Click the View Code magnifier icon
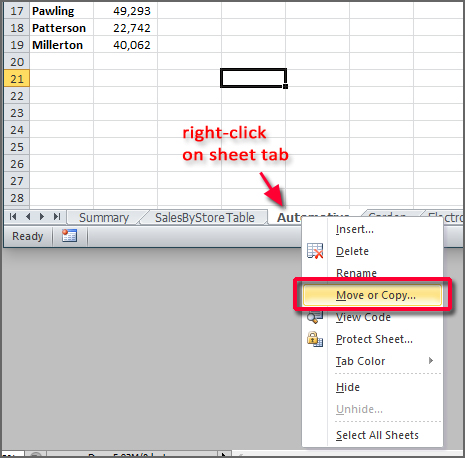 pos(315,318)
